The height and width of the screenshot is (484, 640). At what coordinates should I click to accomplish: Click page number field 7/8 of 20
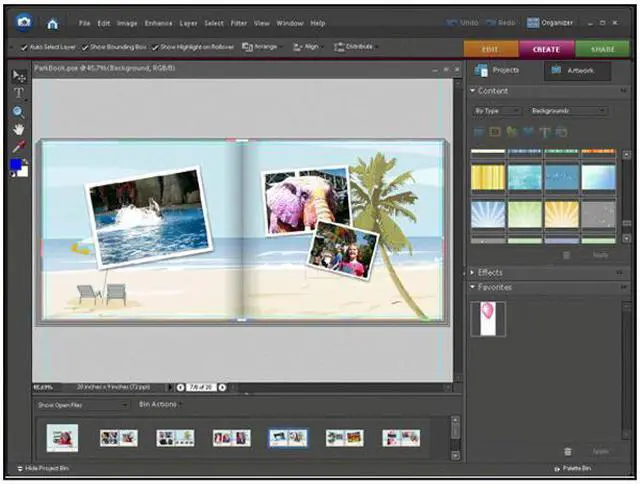(201, 387)
